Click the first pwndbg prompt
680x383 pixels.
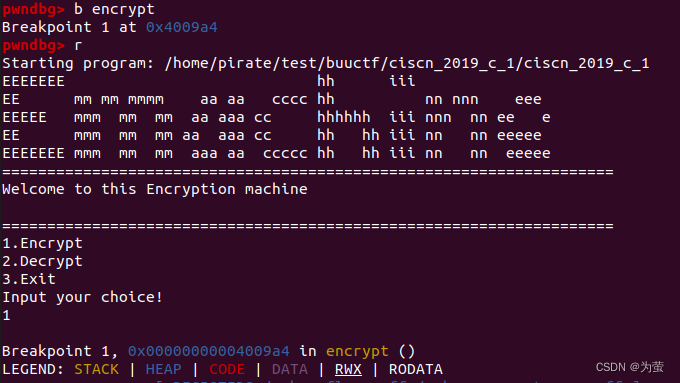point(33,9)
